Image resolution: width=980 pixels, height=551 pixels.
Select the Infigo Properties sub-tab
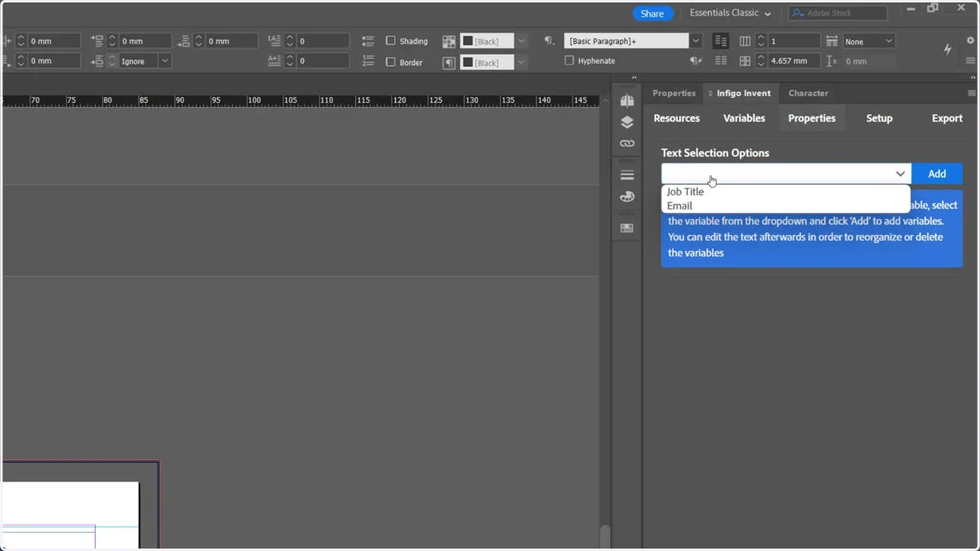(812, 118)
